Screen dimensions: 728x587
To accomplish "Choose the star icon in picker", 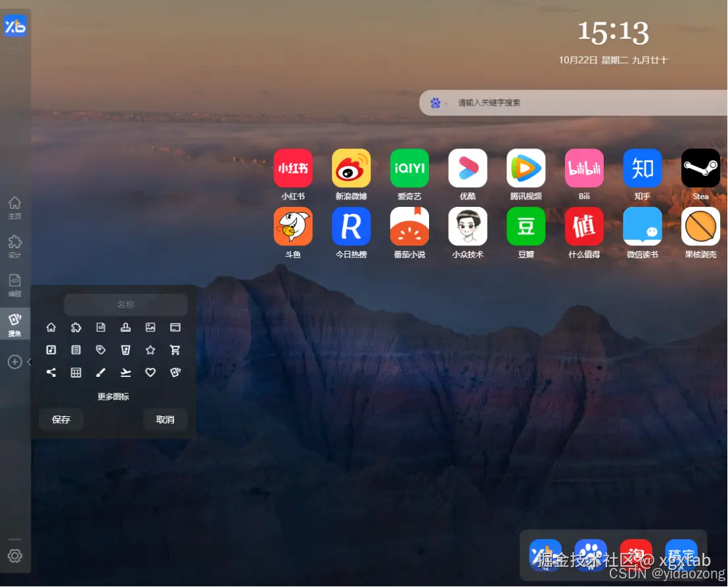I will [x=150, y=350].
